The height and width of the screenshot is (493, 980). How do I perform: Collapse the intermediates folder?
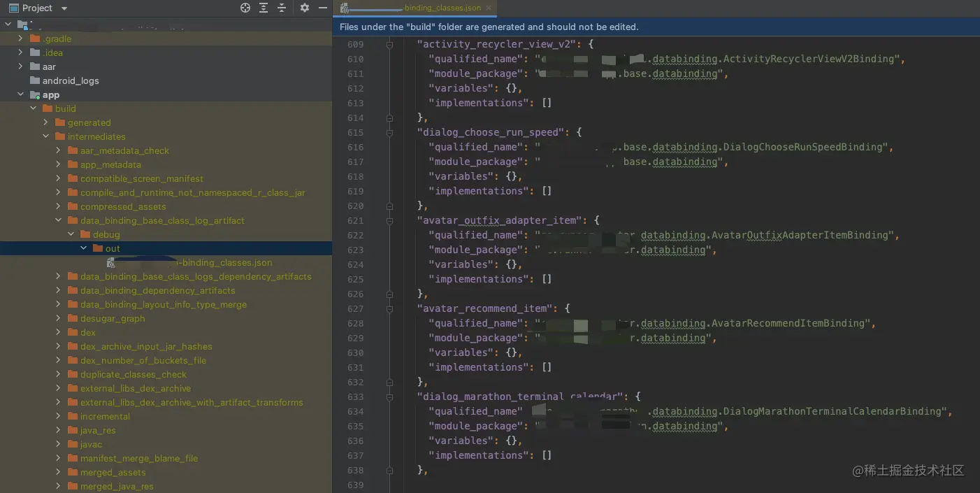pos(45,136)
